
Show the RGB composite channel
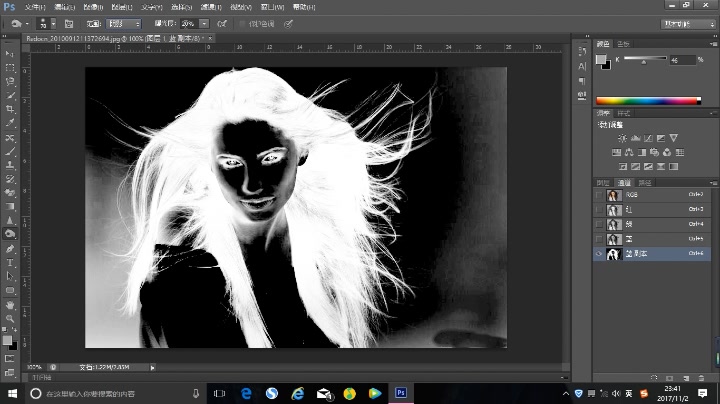599,195
